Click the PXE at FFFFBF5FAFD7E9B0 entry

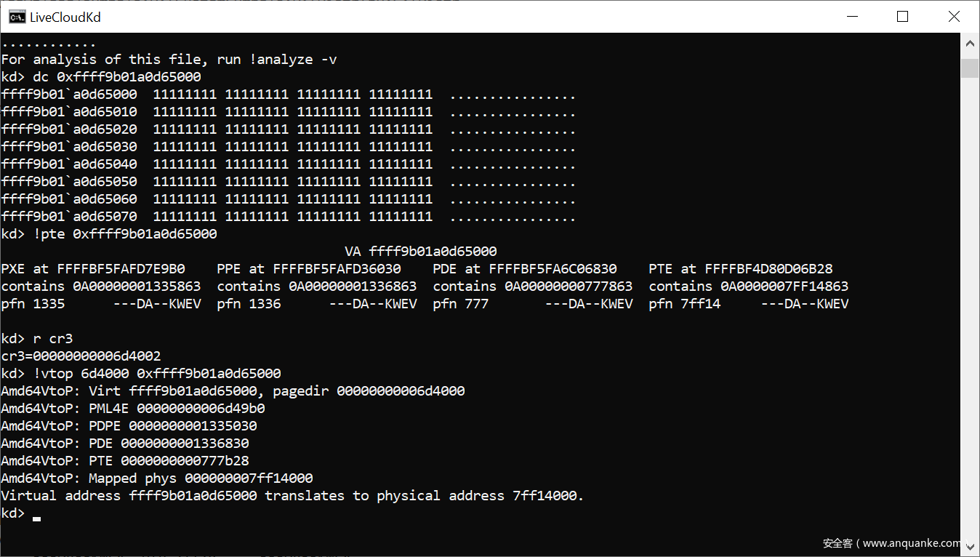[93, 269]
